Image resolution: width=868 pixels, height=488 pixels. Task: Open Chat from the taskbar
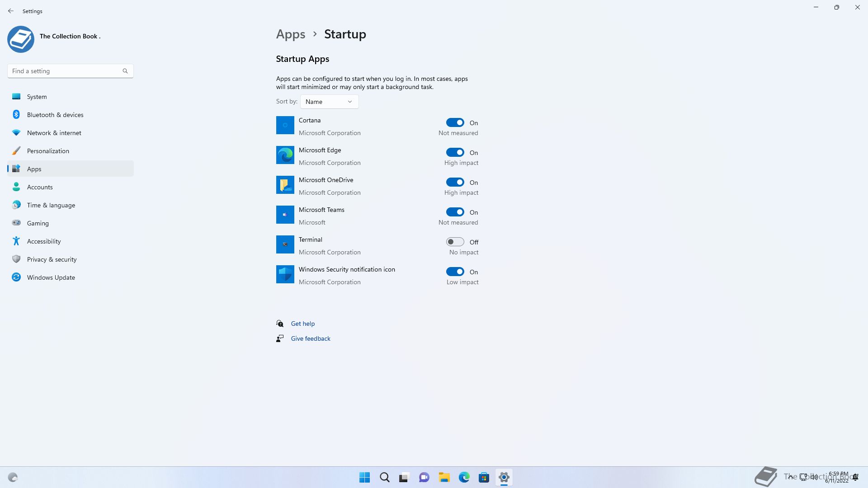[x=424, y=477]
